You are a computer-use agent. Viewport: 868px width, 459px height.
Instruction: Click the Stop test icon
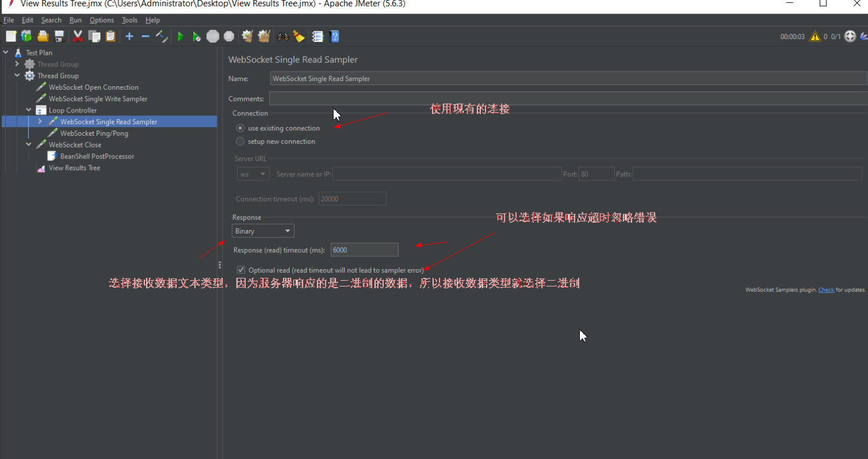coord(213,36)
